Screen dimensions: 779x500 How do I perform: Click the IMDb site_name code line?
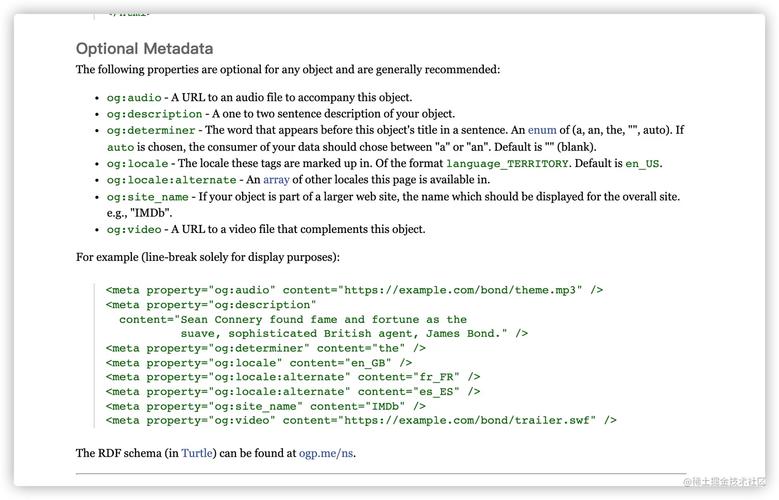pyautogui.click(x=266, y=407)
